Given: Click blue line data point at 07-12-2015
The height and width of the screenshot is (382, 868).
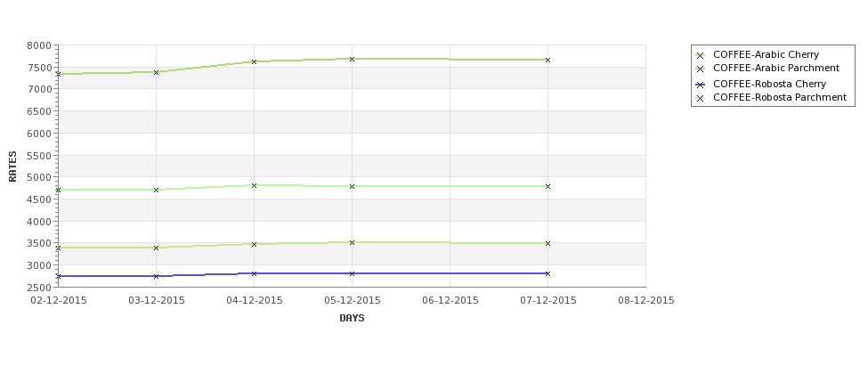Looking at the screenshot, I should point(548,273).
